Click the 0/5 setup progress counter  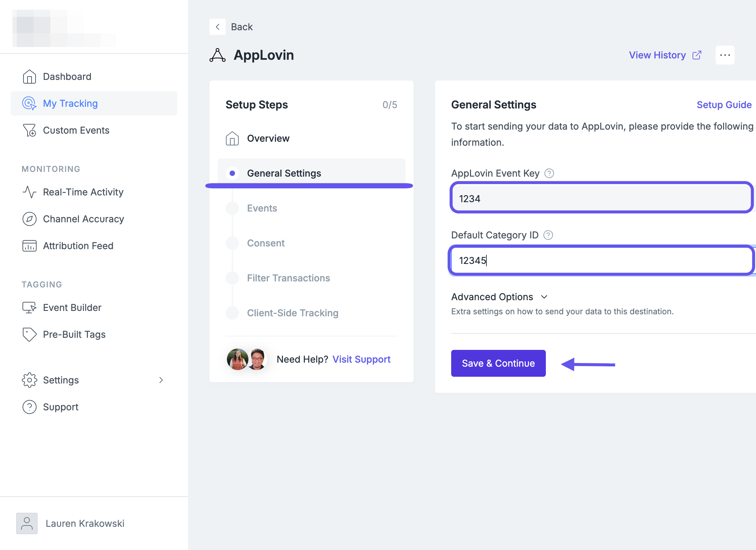[390, 105]
